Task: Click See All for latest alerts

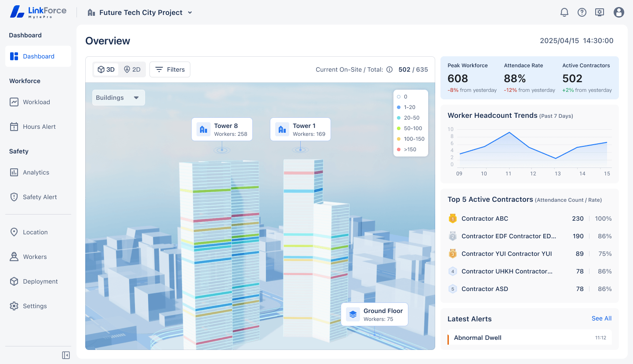Action: tap(601, 318)
